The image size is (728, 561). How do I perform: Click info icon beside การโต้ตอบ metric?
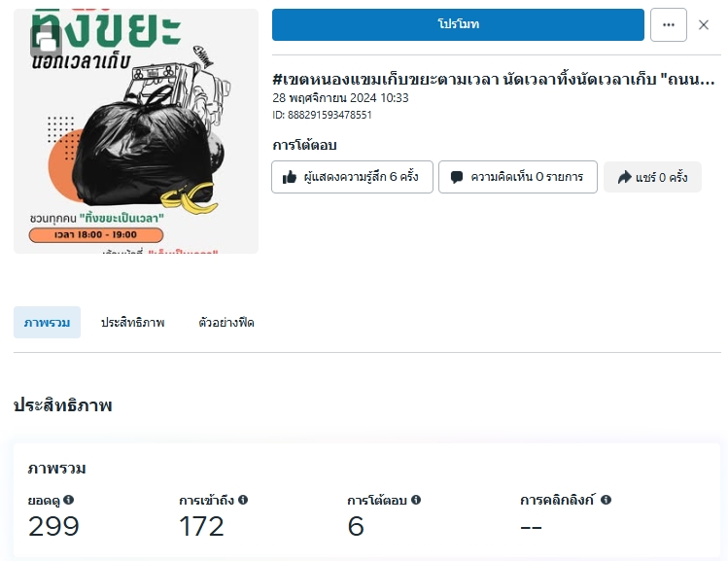tap(416, 500)
